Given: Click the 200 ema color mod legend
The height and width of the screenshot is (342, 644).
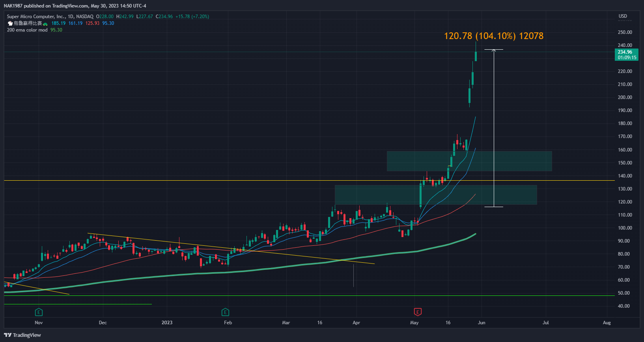Looking at the screenshot, I should tap(27, 30).
